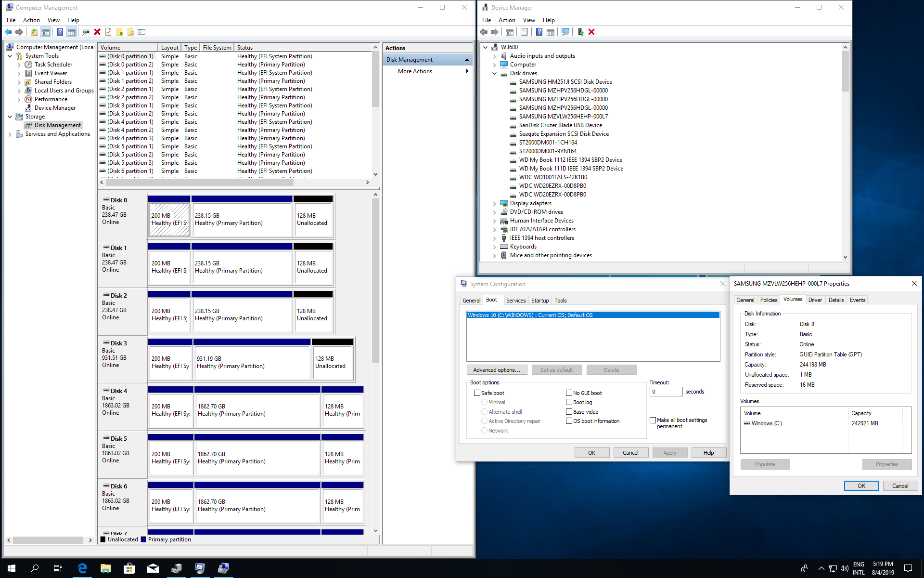Click the Timeout seconds input field

pyautogui.click(x=666, y=392)
